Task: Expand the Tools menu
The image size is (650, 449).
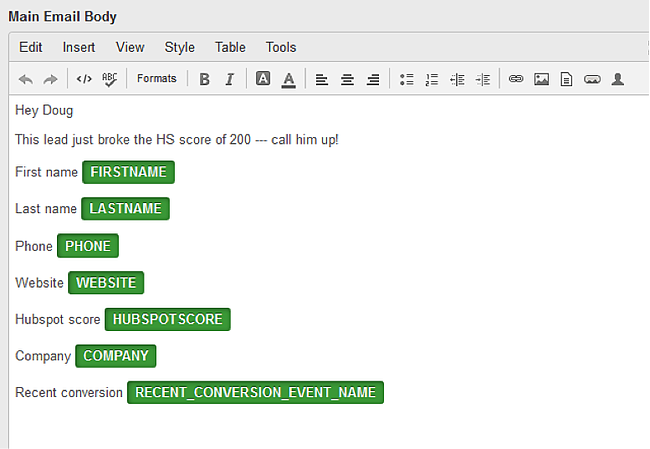Action: tap(281, 47)
